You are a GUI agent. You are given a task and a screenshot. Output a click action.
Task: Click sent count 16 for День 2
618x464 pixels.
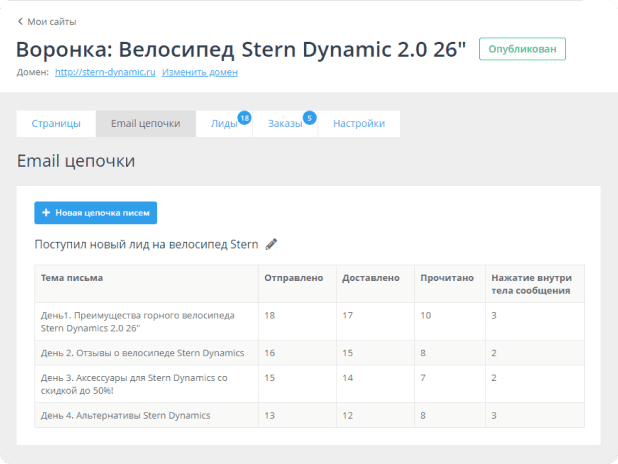(x=270, y=353)
